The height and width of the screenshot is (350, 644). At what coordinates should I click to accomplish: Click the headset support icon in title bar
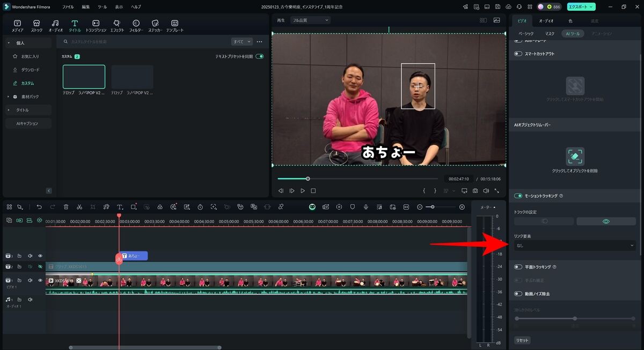519,6
